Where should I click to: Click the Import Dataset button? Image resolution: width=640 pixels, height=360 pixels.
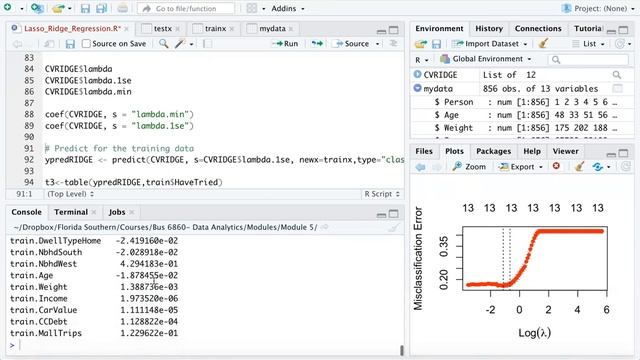490,44
